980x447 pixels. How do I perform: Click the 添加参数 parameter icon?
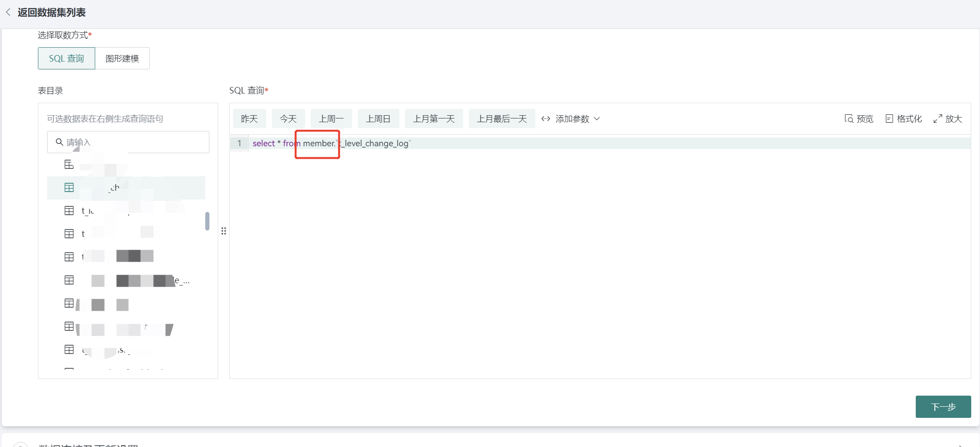tap(545, 119)
